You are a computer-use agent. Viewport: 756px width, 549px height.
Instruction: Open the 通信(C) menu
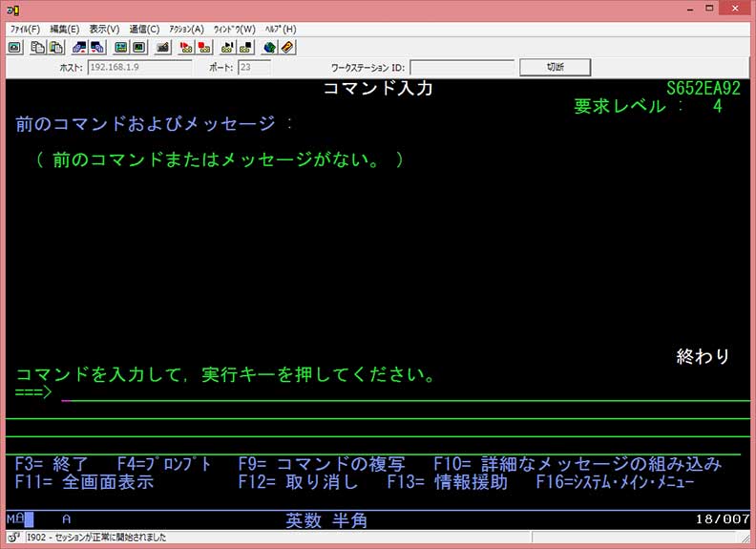[x=144, y=29]
